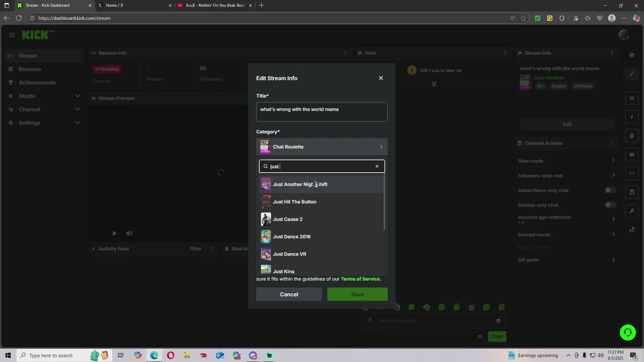Save the stream info changes
This screenshot has width=644, height=362.
pos(357,294)
